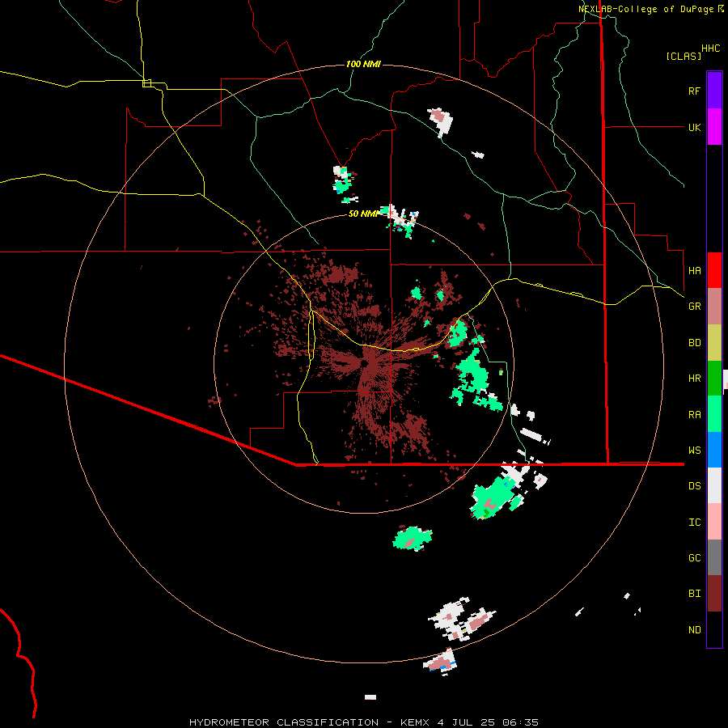Image resolution: width=728 pixels, height=728 pixels.
Task: Click the red HA legend color swatch
Action: (x=714, y=270)
